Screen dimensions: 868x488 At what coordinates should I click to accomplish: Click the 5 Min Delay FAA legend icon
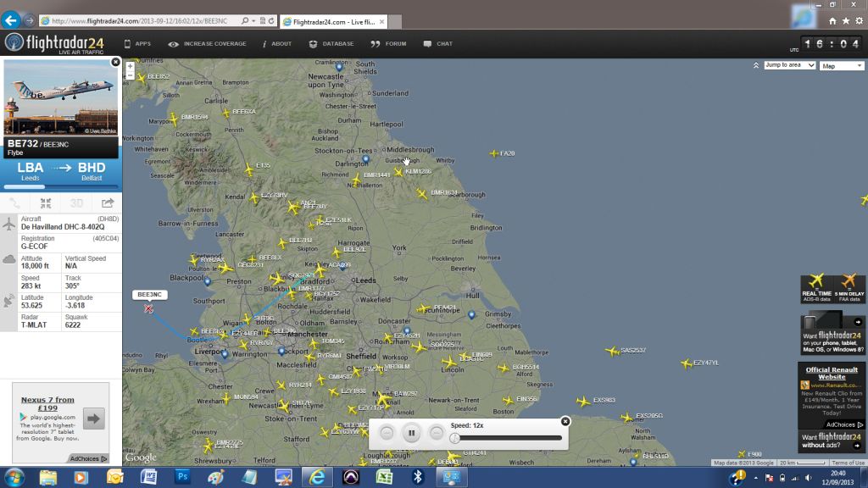click(x=849, y=288)
